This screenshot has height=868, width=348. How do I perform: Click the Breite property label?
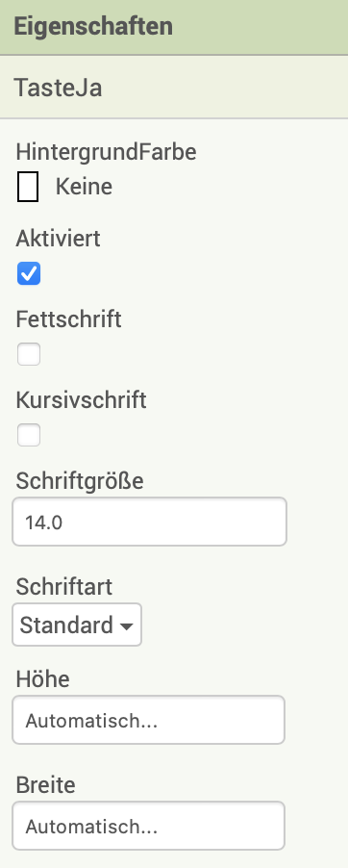pos(45,785)
